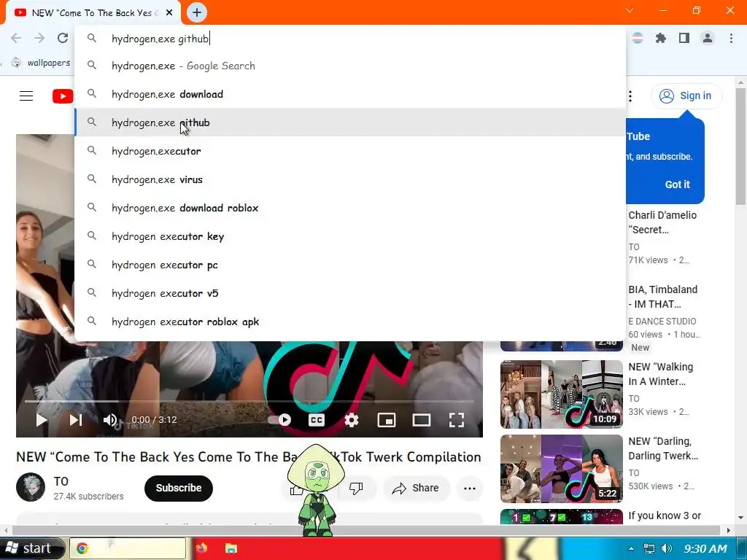The width and height of the screenshot is (747, 560).
Task: Dismiss tooltip with Got it
Action: click(677, 184)
